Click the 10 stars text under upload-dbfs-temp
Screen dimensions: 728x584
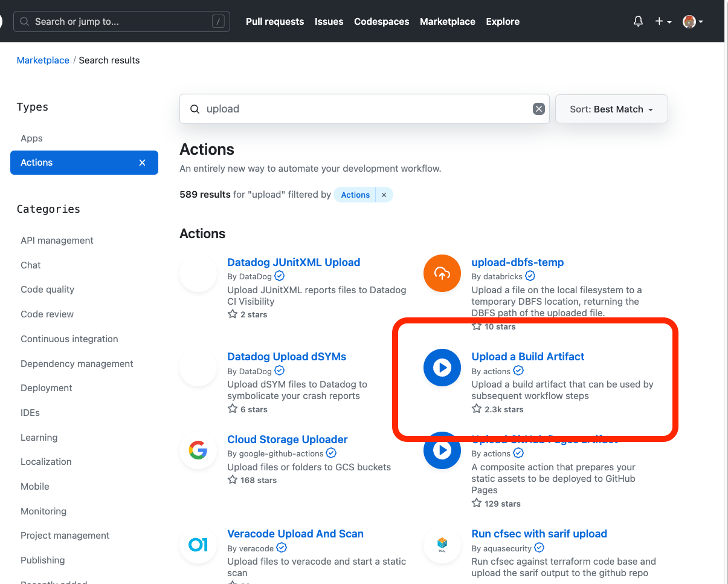click(x=500, y=326)
